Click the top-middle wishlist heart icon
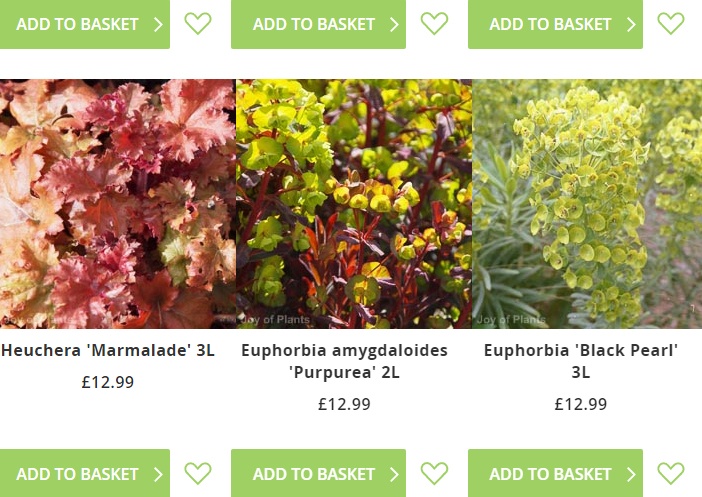 434,23
